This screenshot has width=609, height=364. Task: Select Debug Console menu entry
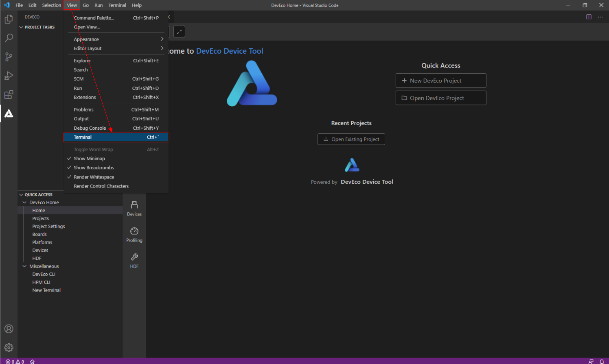click(x=116, y=128)
